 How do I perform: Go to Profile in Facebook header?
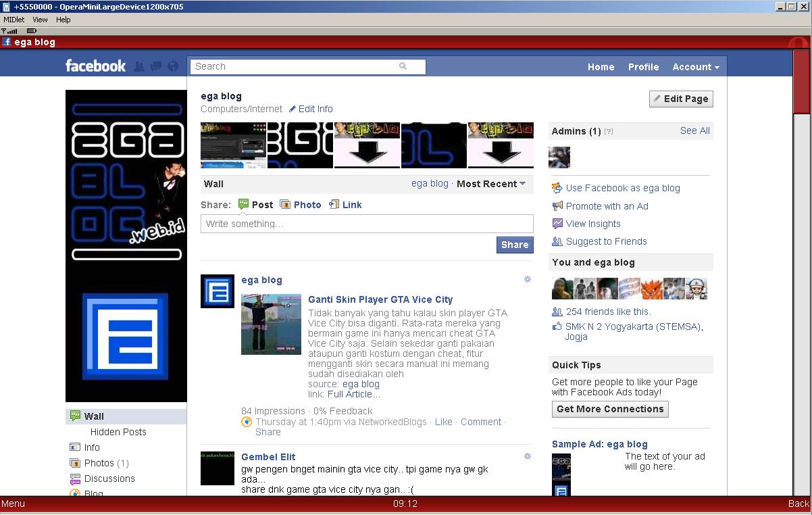click(x=644, y=67)
